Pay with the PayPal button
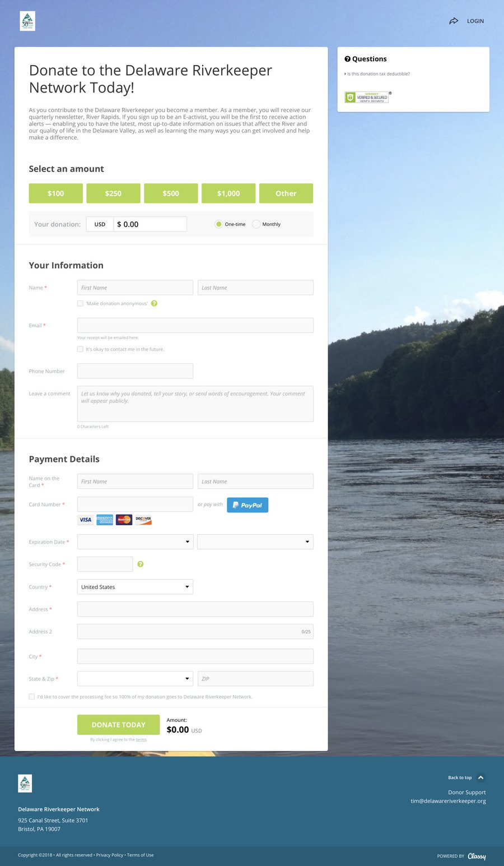This screenshot has height=866, width=504. [x=248, y=505]
